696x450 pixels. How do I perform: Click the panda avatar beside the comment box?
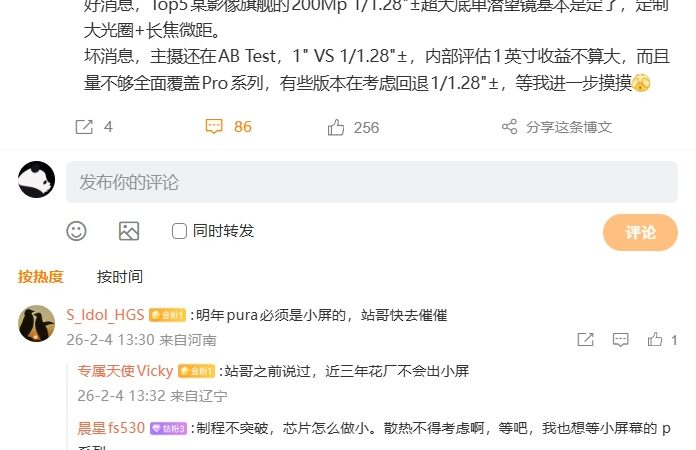click(x=36, y=179)
